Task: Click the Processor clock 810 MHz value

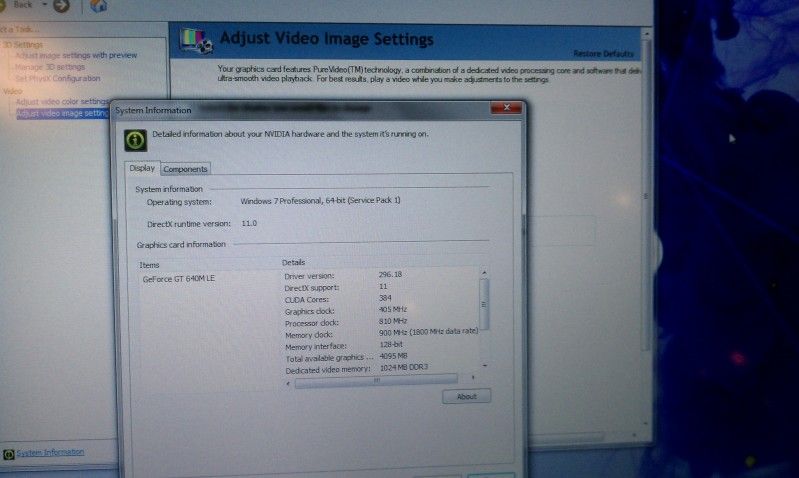Action: (393, 321)
